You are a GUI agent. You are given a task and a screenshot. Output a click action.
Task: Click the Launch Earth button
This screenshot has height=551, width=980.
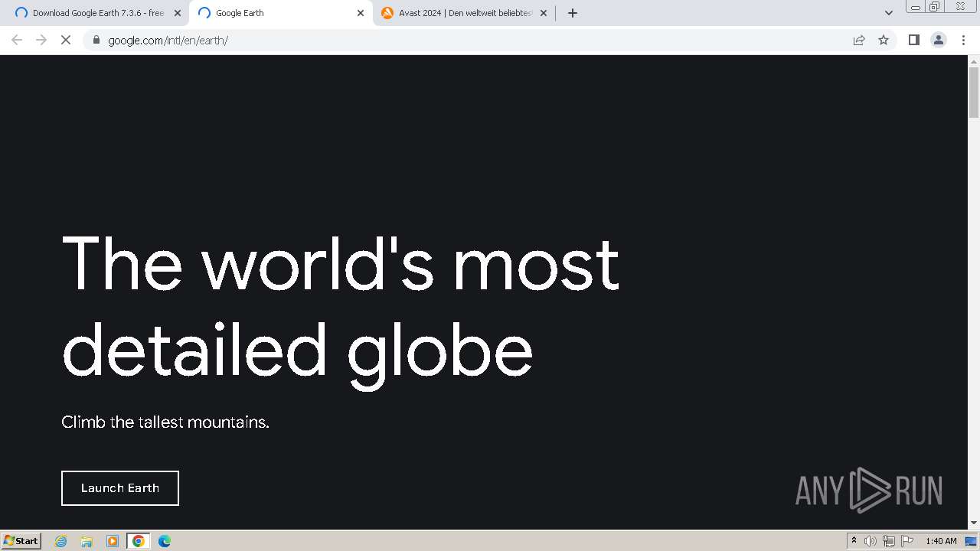[x=120, y=488]
